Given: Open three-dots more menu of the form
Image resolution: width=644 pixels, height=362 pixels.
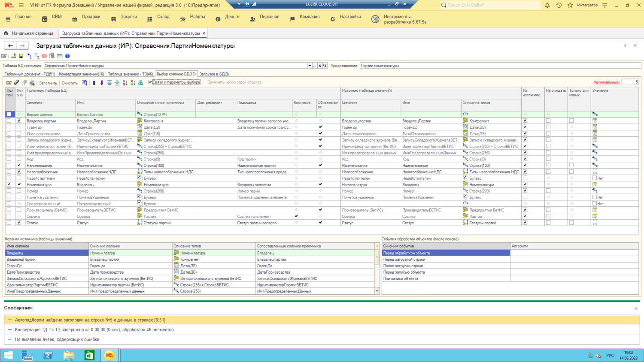Looking at the screenshot, I should [x=625, y=45].
